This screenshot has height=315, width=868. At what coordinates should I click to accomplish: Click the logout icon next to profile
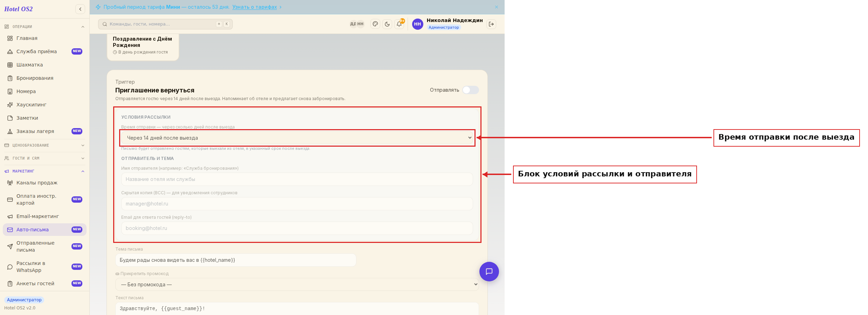491,24
